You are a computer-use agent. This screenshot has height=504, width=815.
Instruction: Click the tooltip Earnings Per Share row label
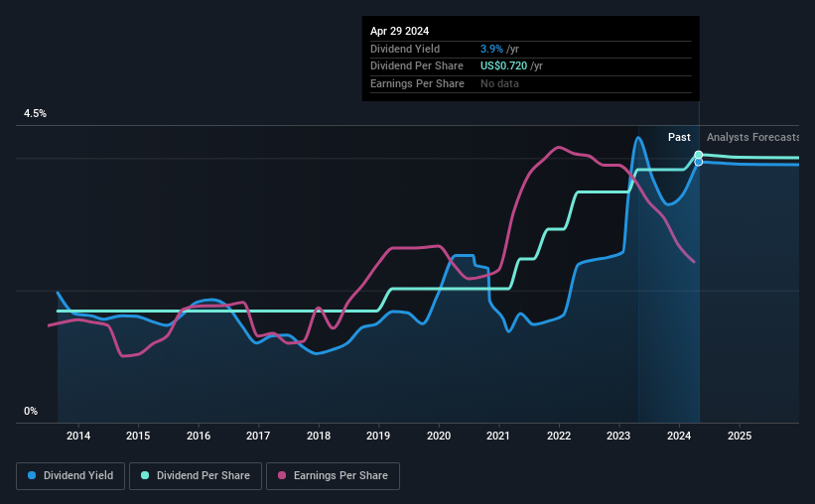click(417, 83)
